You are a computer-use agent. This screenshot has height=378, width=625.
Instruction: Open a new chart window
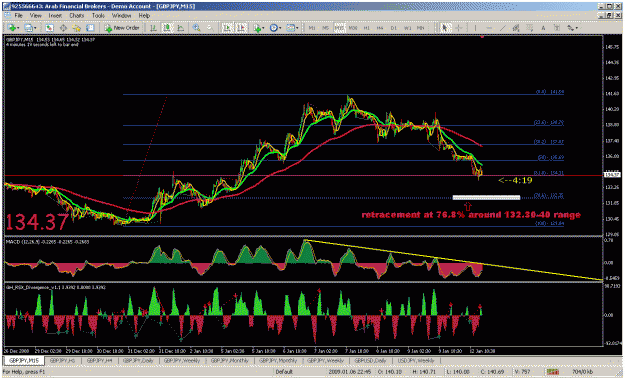[12, 28]
